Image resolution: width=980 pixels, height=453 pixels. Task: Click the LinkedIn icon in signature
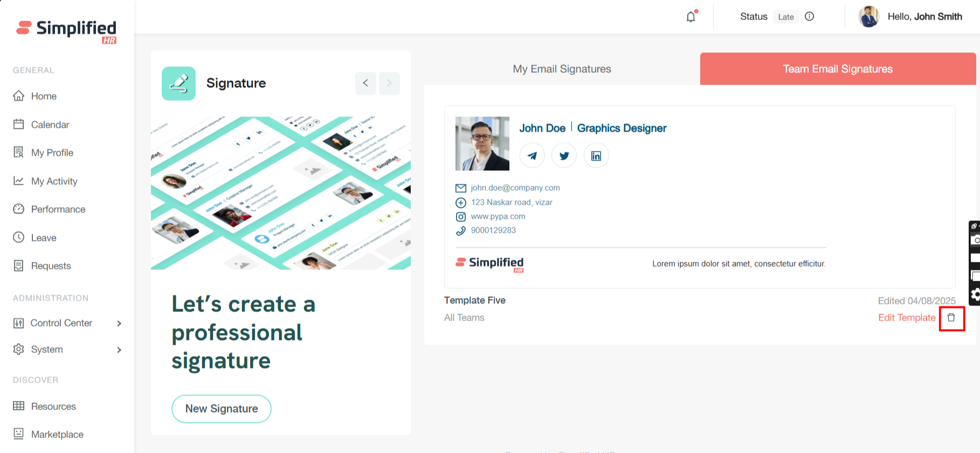pyautogui.click(x=596, y=156)
